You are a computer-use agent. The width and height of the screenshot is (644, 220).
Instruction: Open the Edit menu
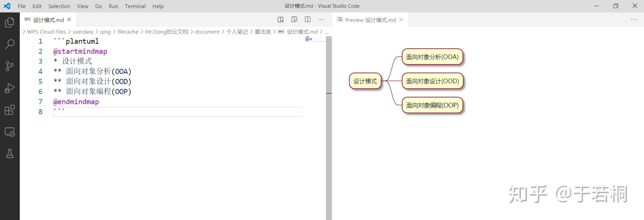pos(37,6)
